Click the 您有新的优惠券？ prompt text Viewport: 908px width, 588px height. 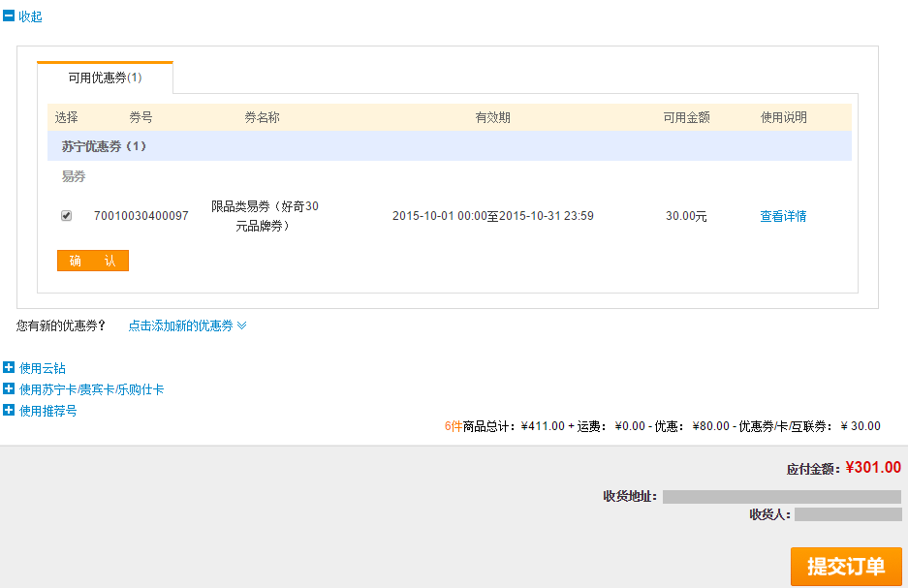point(61,325)
